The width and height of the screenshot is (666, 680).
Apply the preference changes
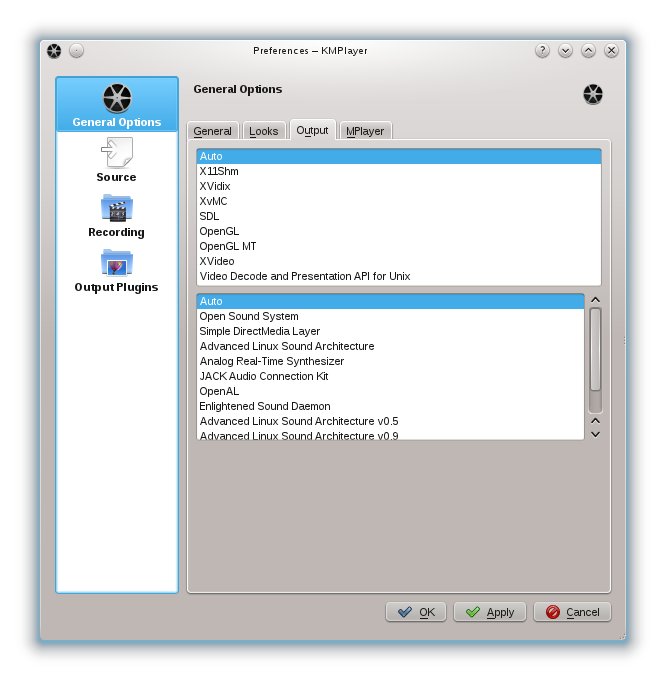[x=490, y=612]
